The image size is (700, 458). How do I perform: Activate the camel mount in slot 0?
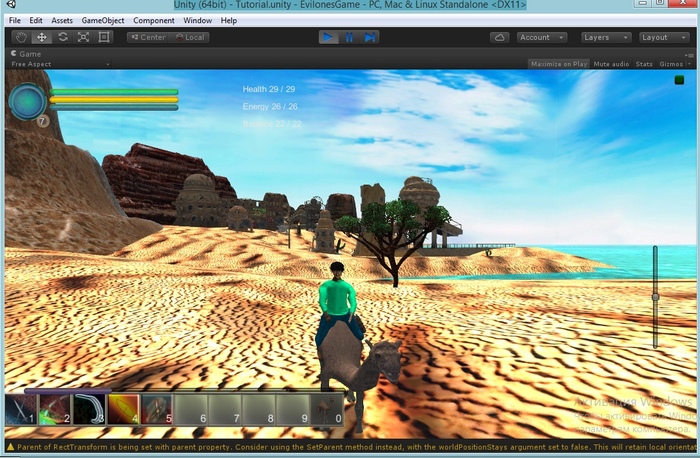(x=326, y=410)
